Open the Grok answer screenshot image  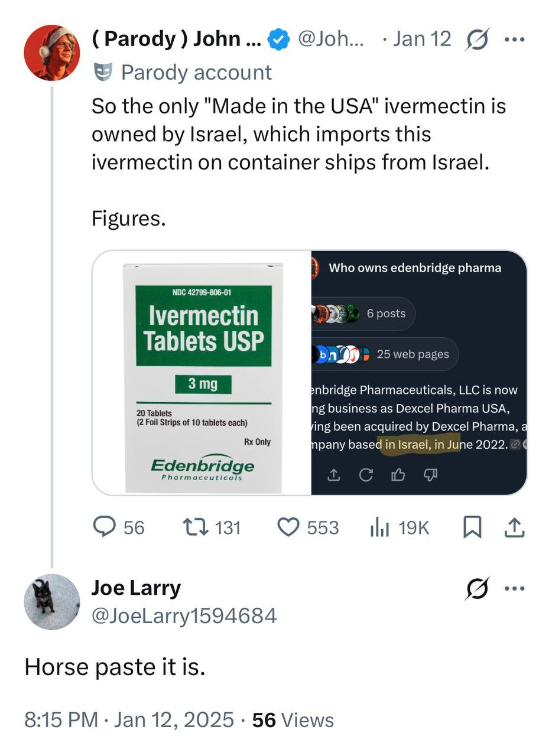(418, 373)
